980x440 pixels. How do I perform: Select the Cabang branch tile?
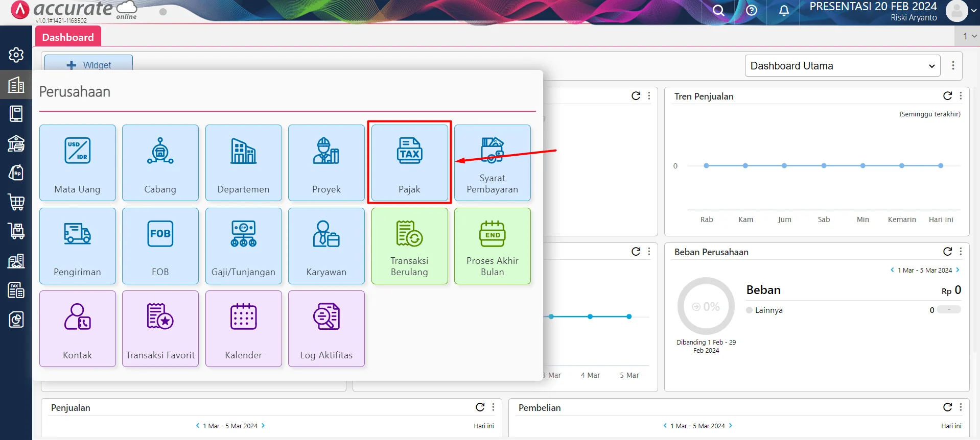click(160, 162)
